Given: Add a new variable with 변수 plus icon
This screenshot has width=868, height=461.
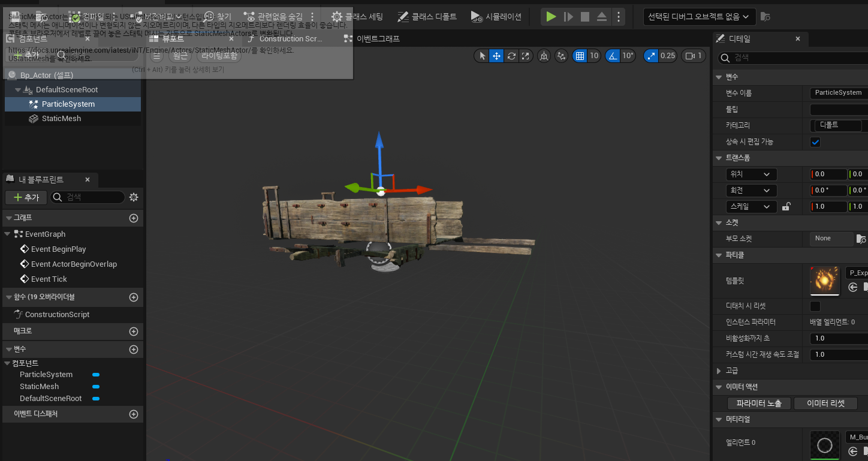Looking at the screenshot, I should pos(134,349).
